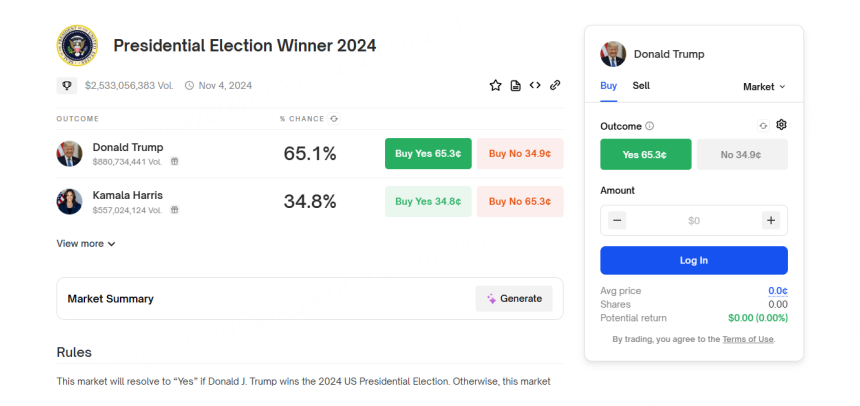Click the info icon next to Outcome
Viewport: 860px width, 406px height.
650,126
